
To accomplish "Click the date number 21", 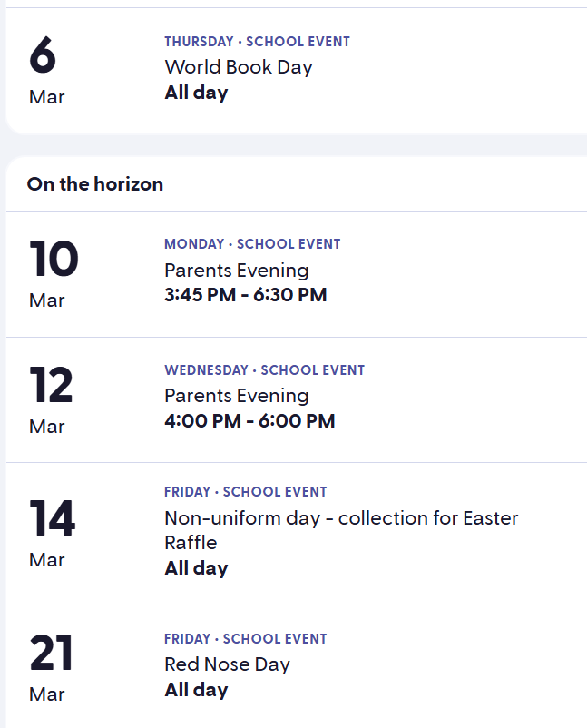I will coord(51,654).
